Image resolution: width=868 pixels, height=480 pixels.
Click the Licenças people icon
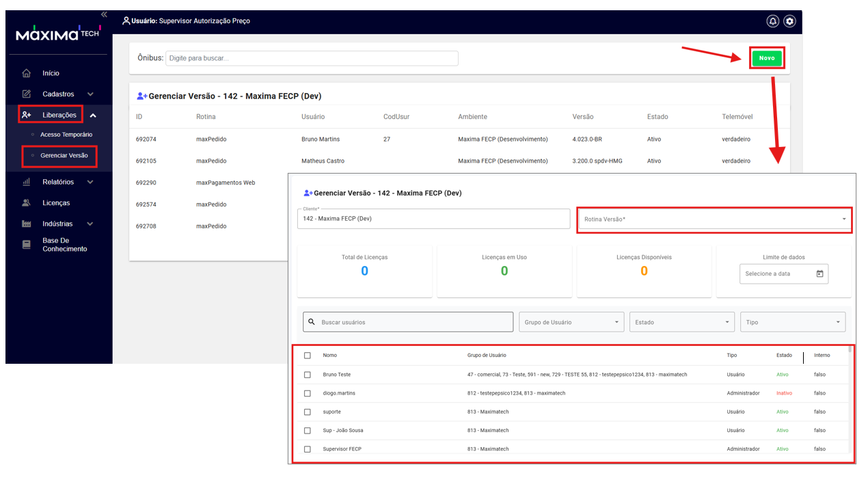27,203
